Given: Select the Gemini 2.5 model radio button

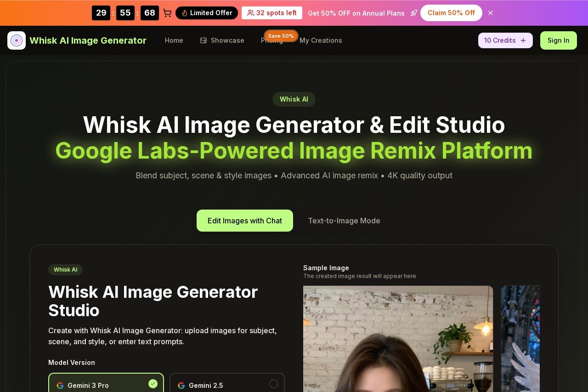Looking at the screenshot, I should point(274,384).
